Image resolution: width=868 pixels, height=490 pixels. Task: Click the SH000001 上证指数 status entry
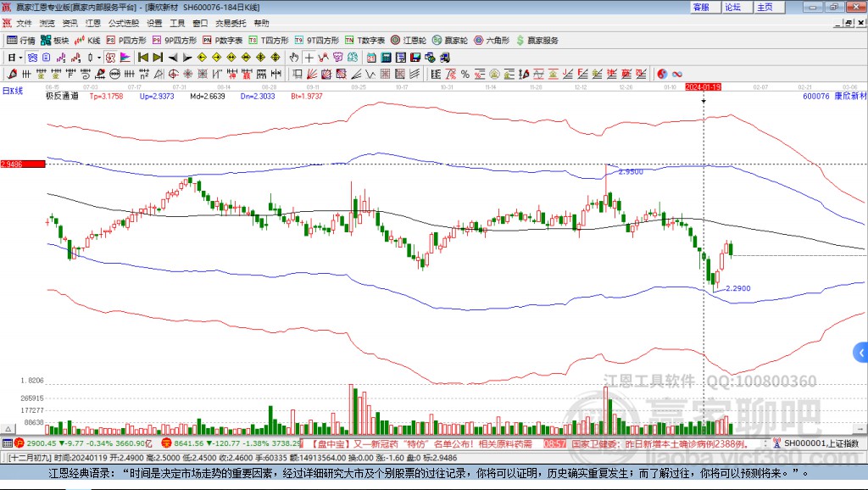(x=821, y=443)
